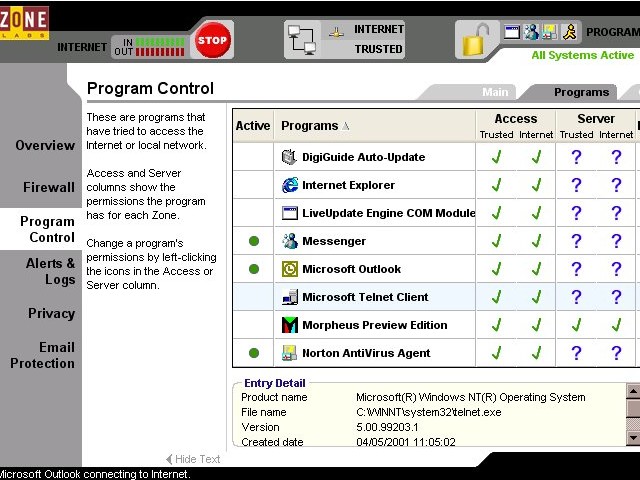Toggle DigiGuide Server Internet question mark

pos(616,157)
